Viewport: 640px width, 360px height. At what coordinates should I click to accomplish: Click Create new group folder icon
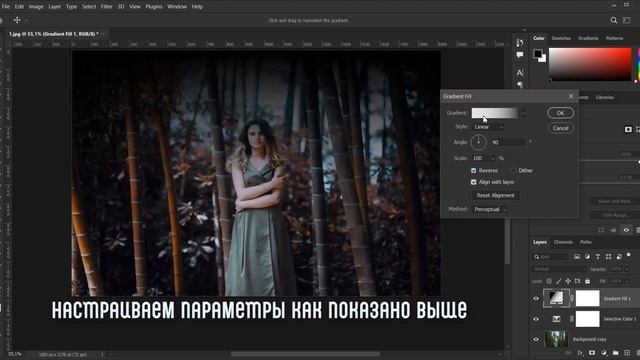coord(616,353)
